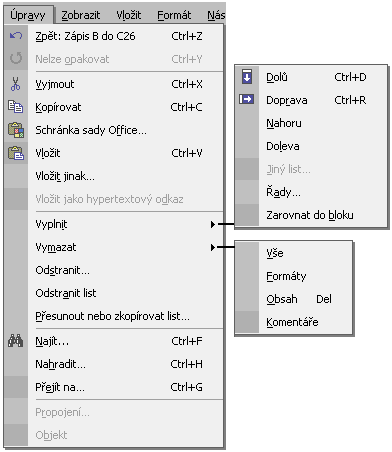Open the Formát menu
The image size is (392, 452).
(174, 15)
